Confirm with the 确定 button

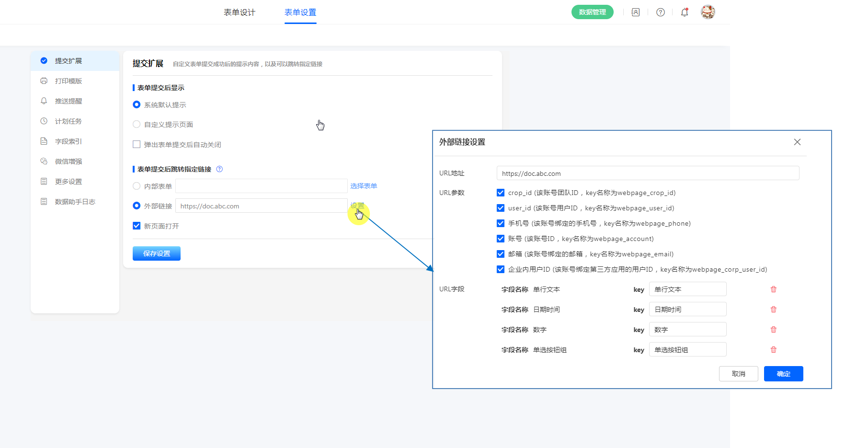point(783,374)
